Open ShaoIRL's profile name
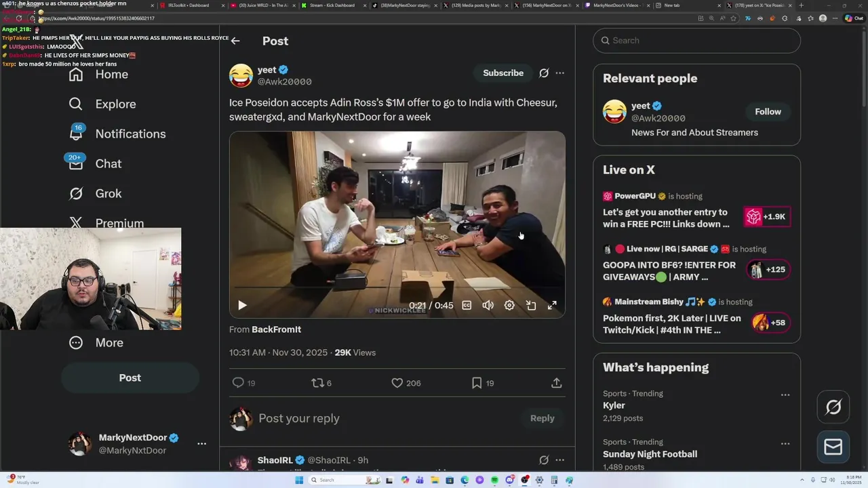This screenshot has height=488, width=868. click(275, 460)
